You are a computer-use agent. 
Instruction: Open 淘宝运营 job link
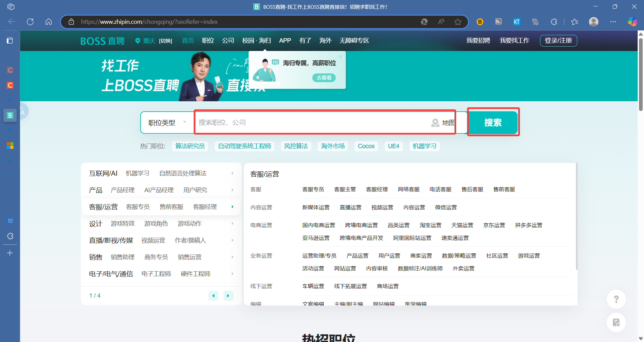coord(430,225)
